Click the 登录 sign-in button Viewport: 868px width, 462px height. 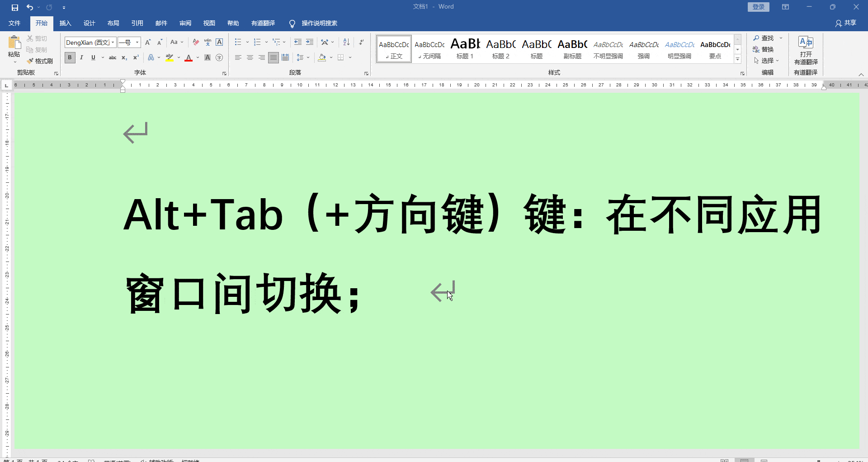(759, 7)
